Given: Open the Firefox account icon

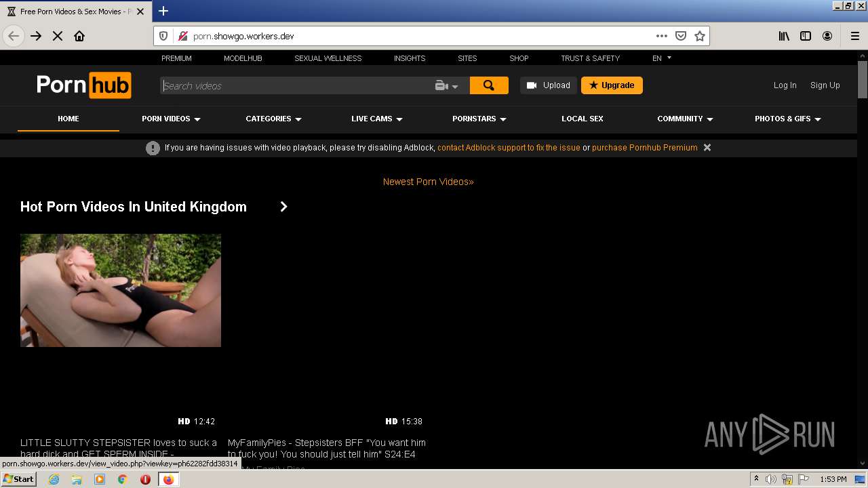Looking at the screenshot, I should coord(827,36).
